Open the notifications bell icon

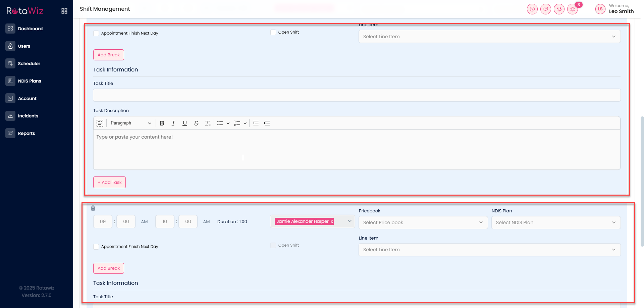pos(572,9)
